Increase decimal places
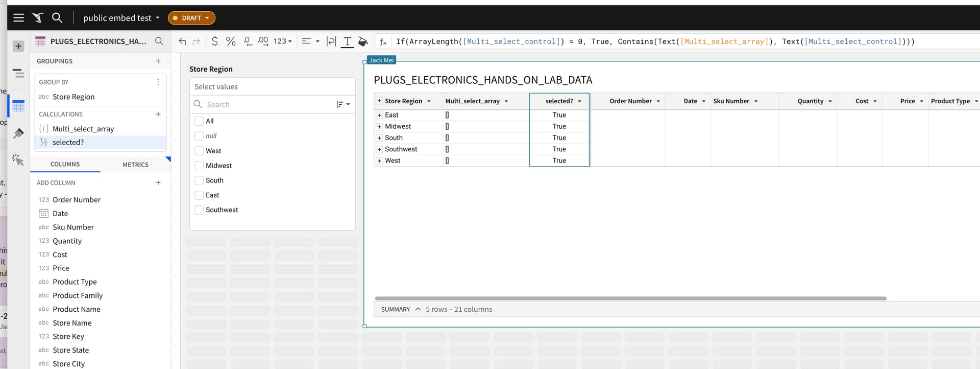 [263, 41]
